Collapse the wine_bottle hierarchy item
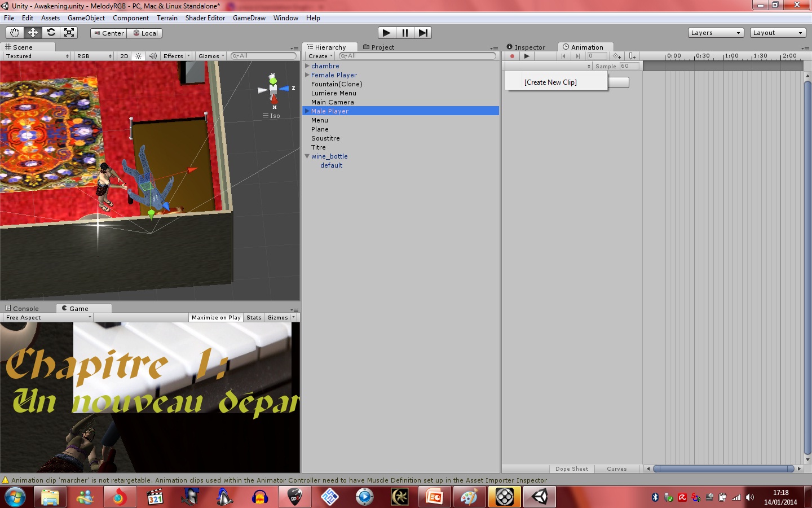 (x=307, y=156)
